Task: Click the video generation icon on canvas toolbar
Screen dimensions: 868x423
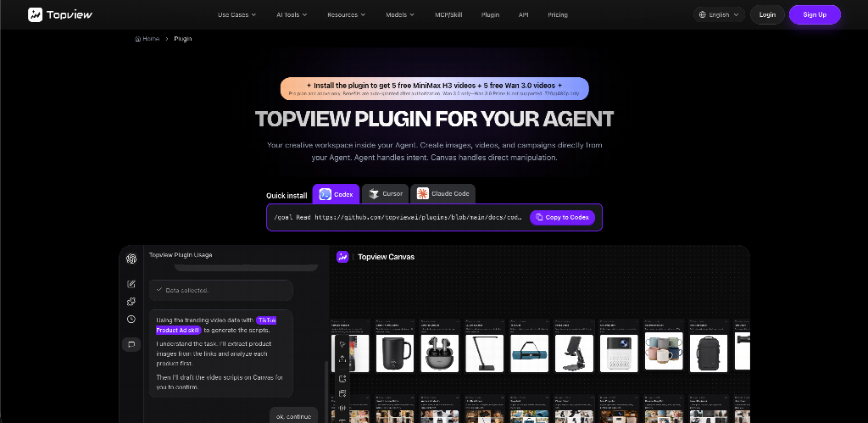Action: [x=342, y=393]
